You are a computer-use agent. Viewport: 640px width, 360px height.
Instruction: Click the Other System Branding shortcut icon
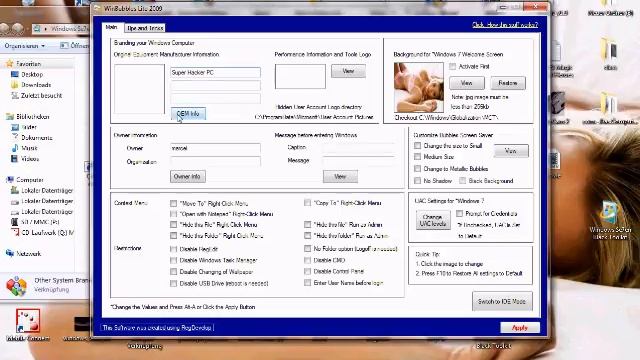pyautogui.click(x=16, y=285)
